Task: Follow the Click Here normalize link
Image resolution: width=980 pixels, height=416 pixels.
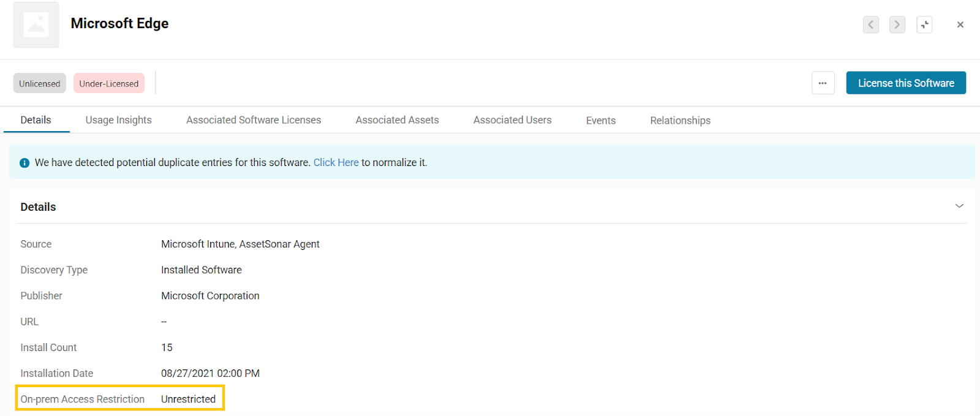Action: point(336,162)
